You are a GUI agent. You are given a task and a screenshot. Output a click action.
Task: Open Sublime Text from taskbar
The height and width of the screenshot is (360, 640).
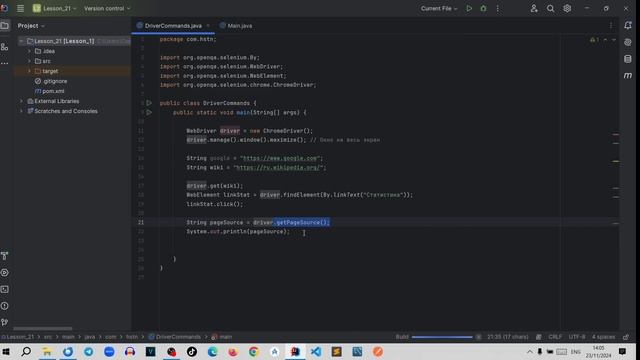click(x=337, y=351)
